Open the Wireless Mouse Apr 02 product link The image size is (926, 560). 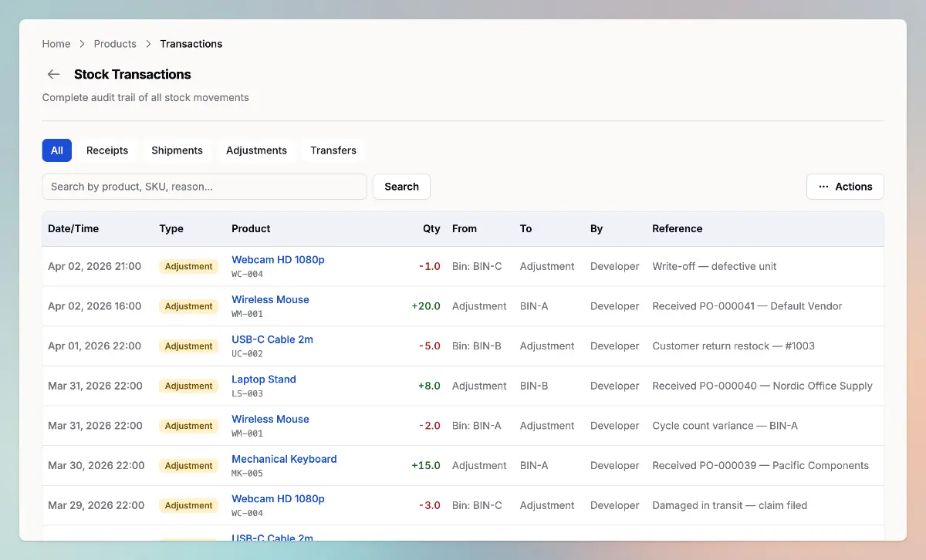pyautogui.click(x=270, y=299)
